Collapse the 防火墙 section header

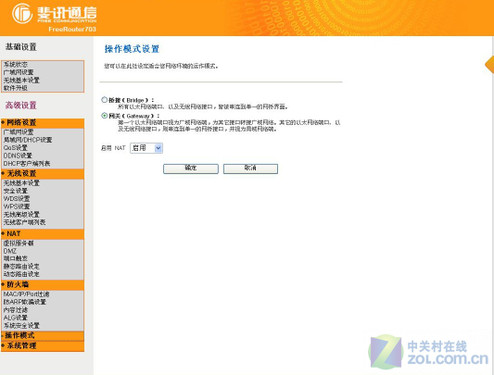[42, 285]
